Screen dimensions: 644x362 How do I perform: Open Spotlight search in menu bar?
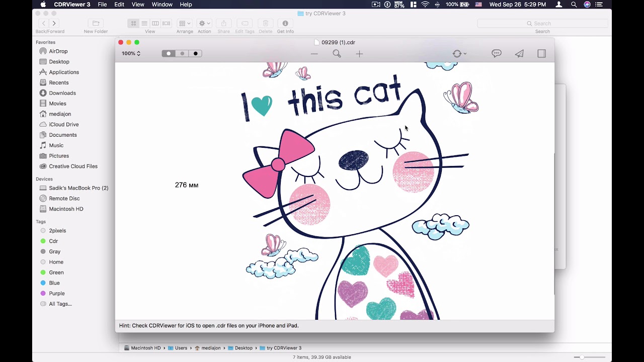tap(574, 5)
